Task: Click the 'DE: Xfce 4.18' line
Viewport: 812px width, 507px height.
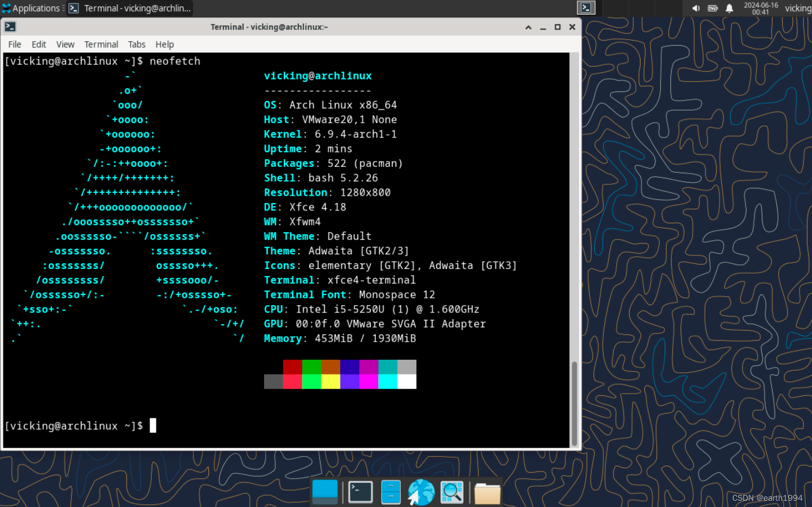Action: [305, 208]
